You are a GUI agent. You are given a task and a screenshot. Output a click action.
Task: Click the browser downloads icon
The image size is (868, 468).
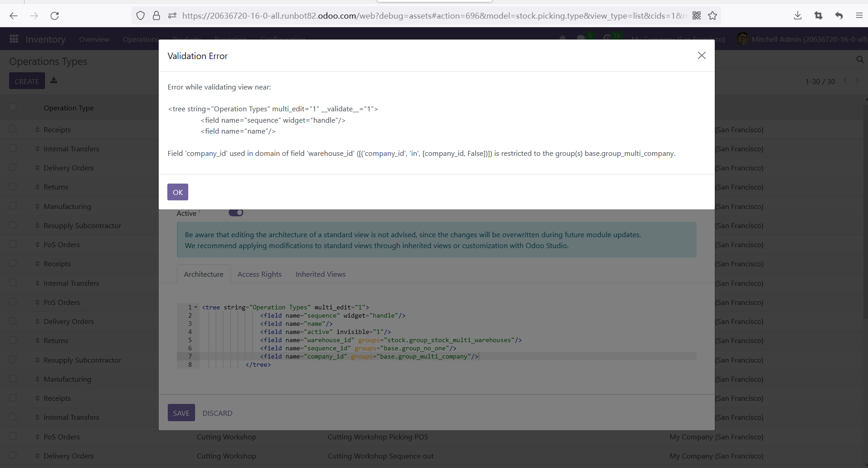coord(797,15)
